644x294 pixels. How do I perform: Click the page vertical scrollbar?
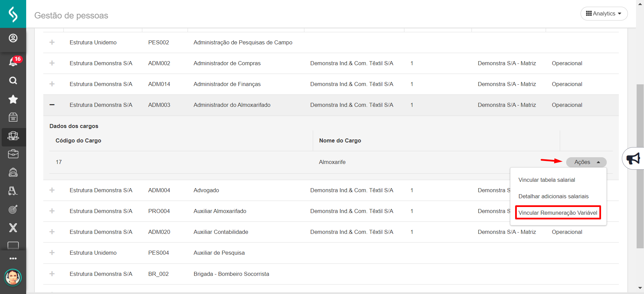[x=640, y=166]
